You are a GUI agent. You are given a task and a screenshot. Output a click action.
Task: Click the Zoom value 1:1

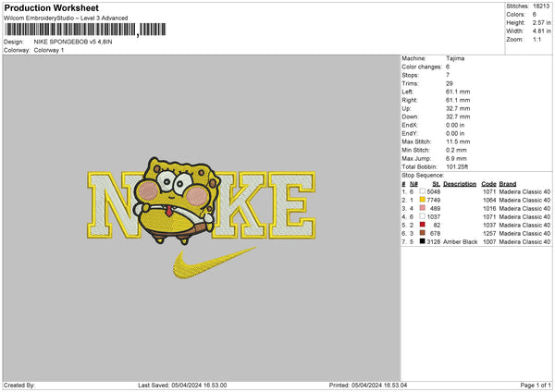pos(536,39)
